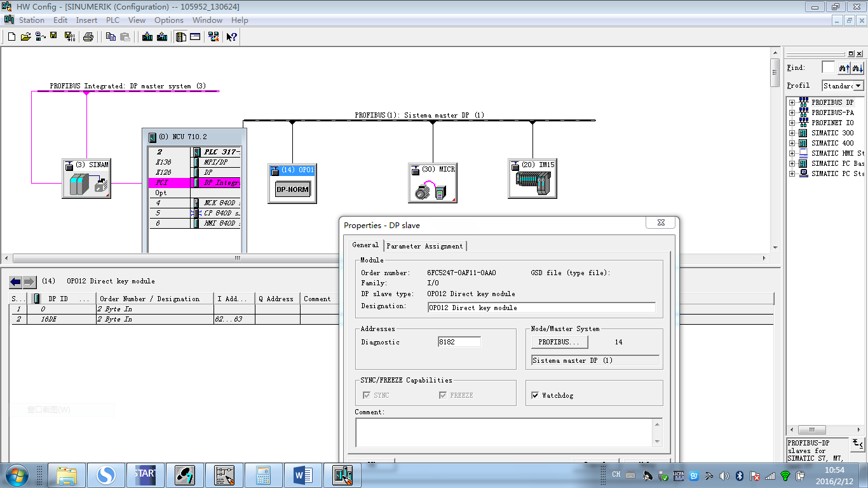
Task: Click the Download to Module icon
Action: click(x=147, y=37)
